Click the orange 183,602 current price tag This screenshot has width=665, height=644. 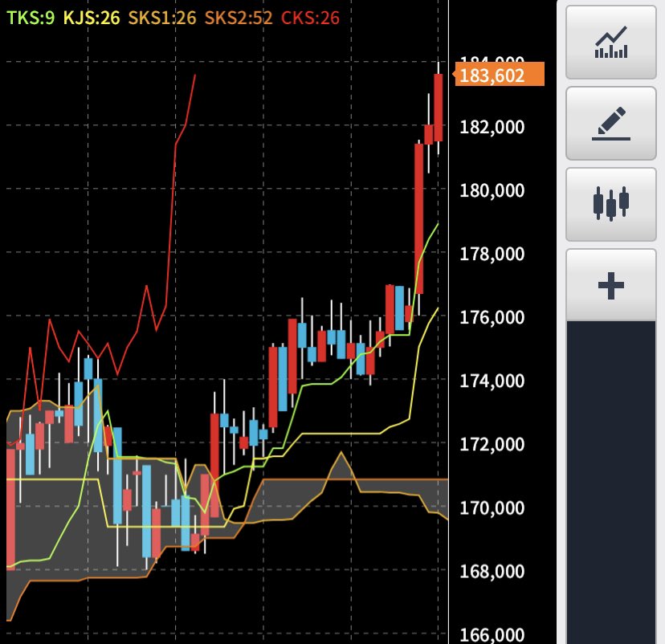500,75
